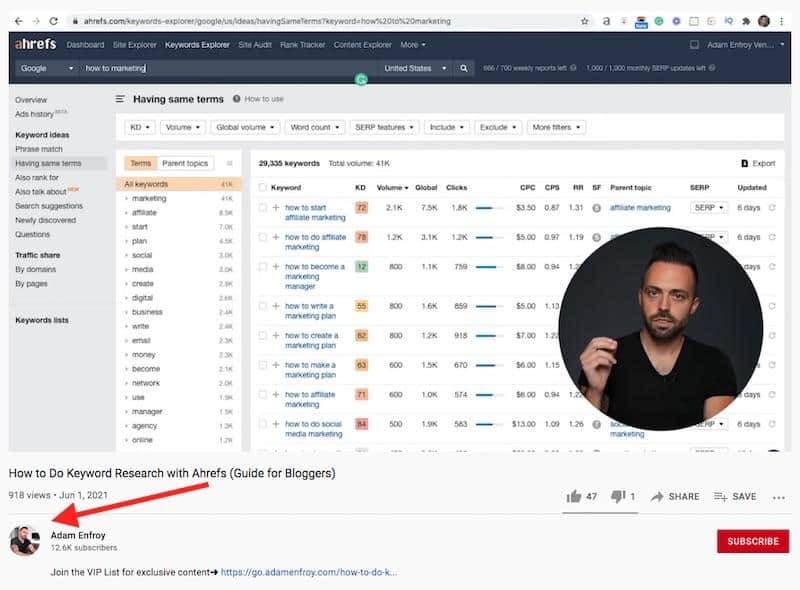
Task: Open the Word count filter dropdown
Action: (x=315, y=127)
